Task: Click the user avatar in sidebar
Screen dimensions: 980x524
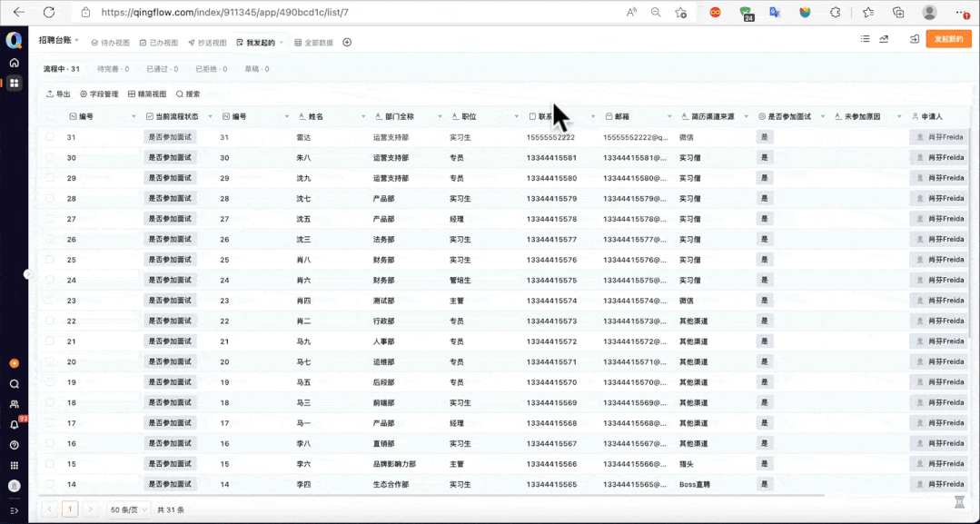Action: coord(14,486)
